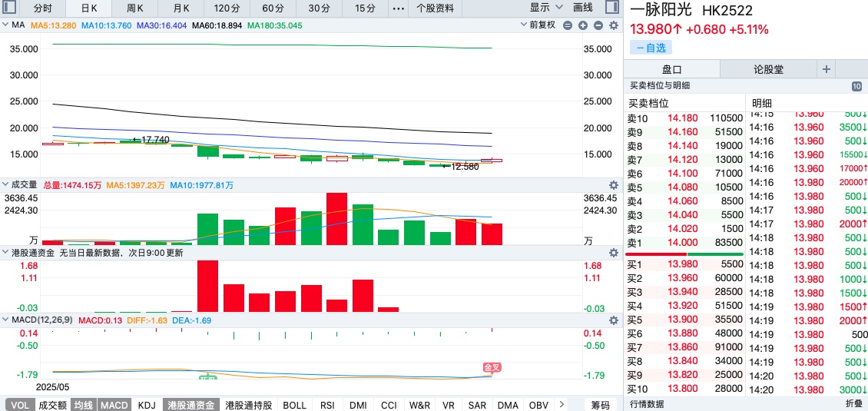Collapse the MA indicator chevron
This screenshot has width=868, height=411.
click(x=5, y=25)
